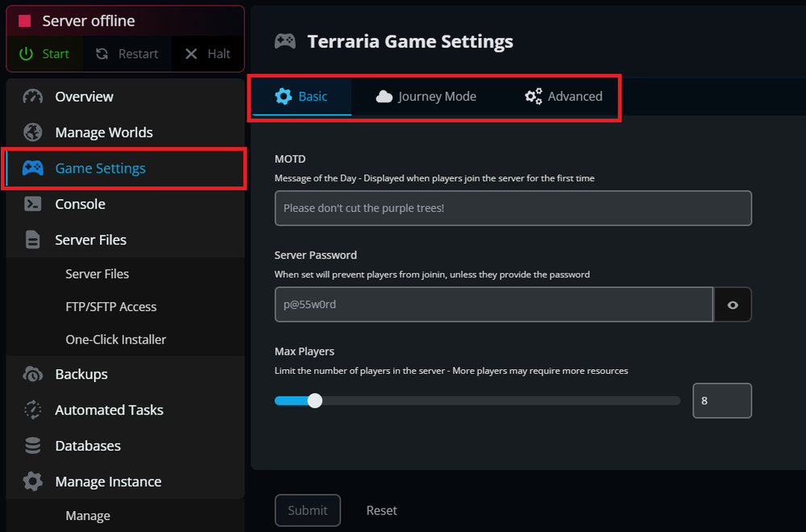
Task: Click the Max Players slider handle
Action: tap(314, 401)
